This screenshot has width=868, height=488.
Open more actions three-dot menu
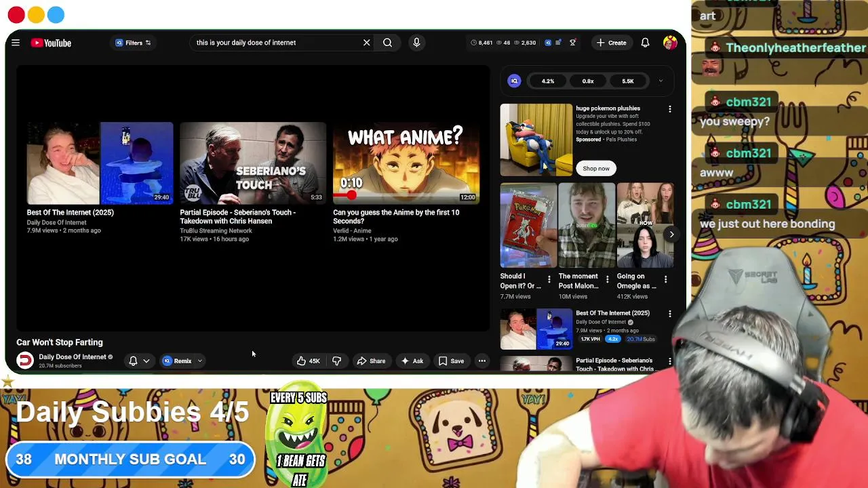point(482,361)
